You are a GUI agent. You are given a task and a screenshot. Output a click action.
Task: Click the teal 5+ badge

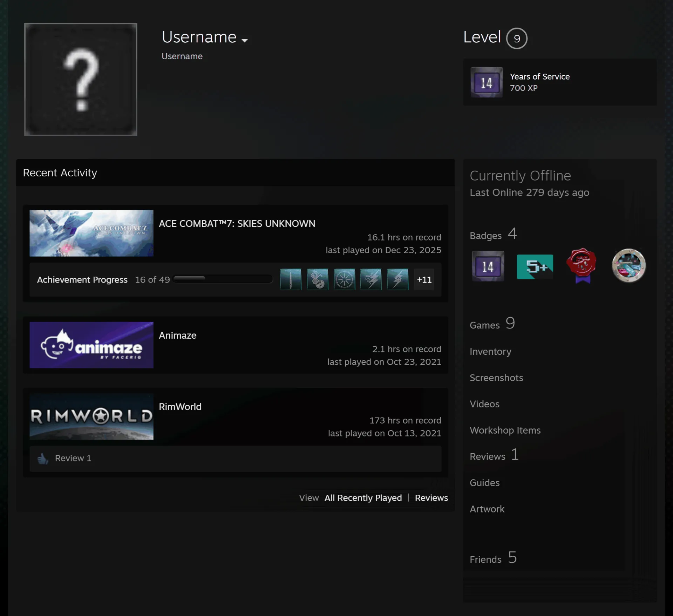[x=535, y=267]
